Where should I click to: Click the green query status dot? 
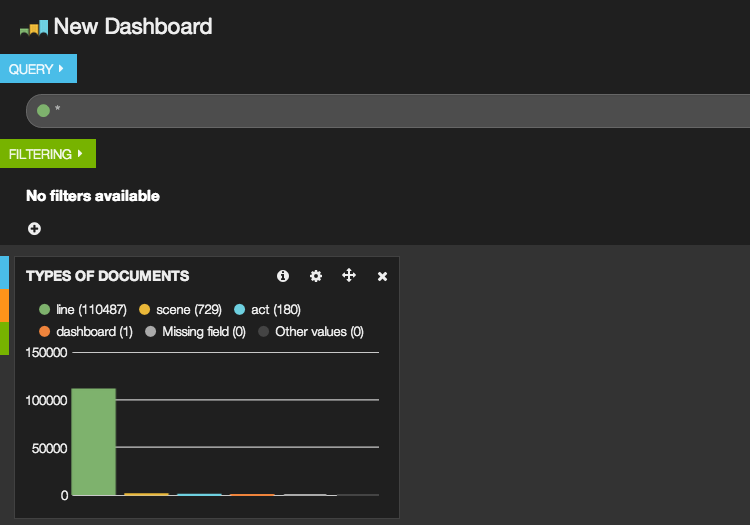[43, 110]
